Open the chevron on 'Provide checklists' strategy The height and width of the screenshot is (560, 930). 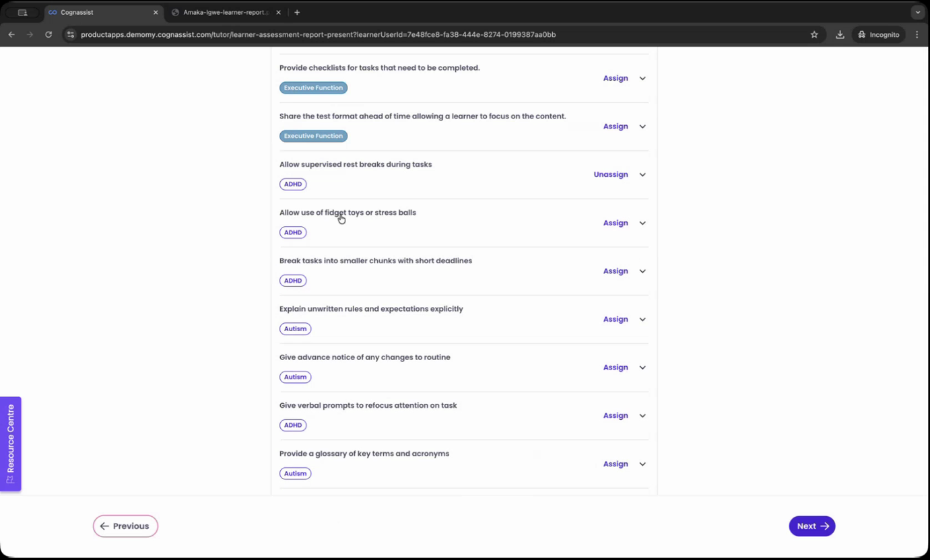642,78
